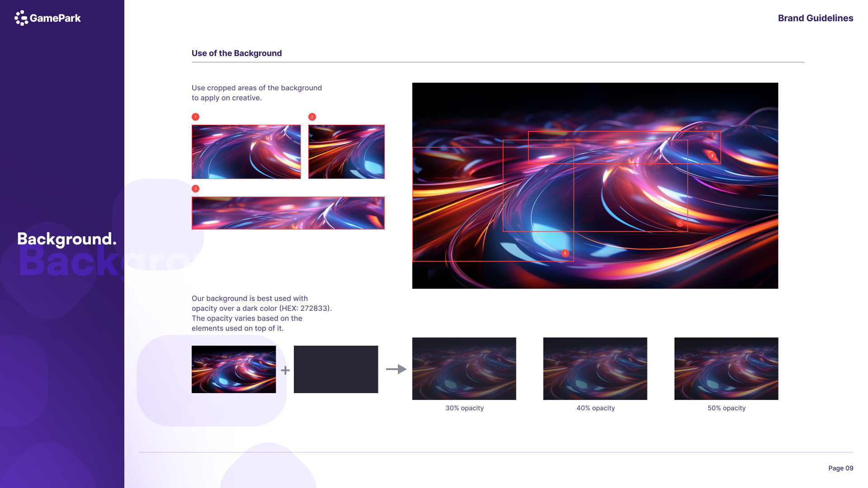Click the "Page 09" footer label
The height and width of the screenshot is (488, 868).
pyautogui.click(x=841, y=468)
